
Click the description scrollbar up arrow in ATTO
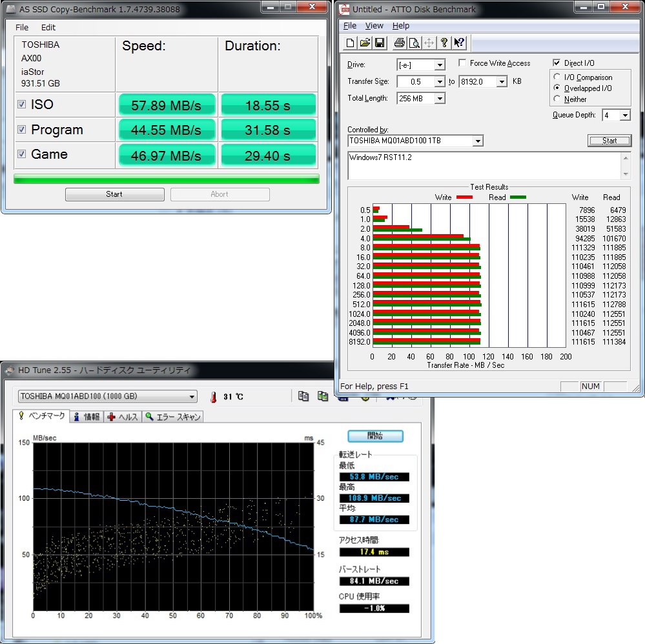tap(625, 158)
